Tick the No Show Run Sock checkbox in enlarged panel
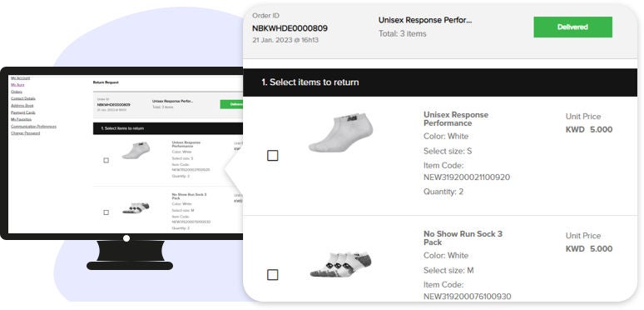This screenshot has height=310, width=644. 273,275
